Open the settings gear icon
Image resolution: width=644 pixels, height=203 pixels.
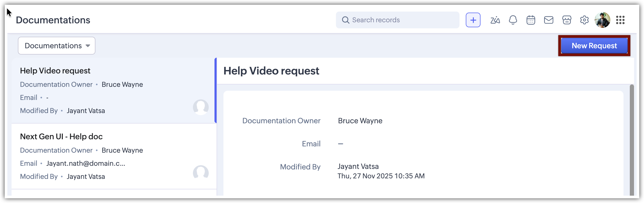(x=584, y=20)
